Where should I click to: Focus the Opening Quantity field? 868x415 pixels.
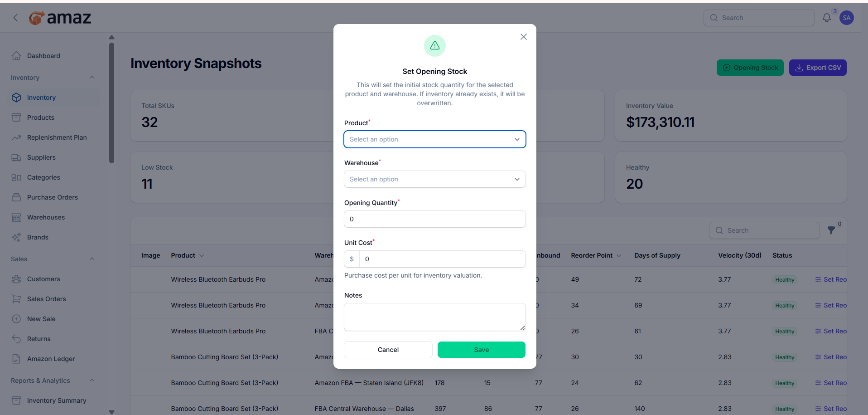[x=434, y=219]
